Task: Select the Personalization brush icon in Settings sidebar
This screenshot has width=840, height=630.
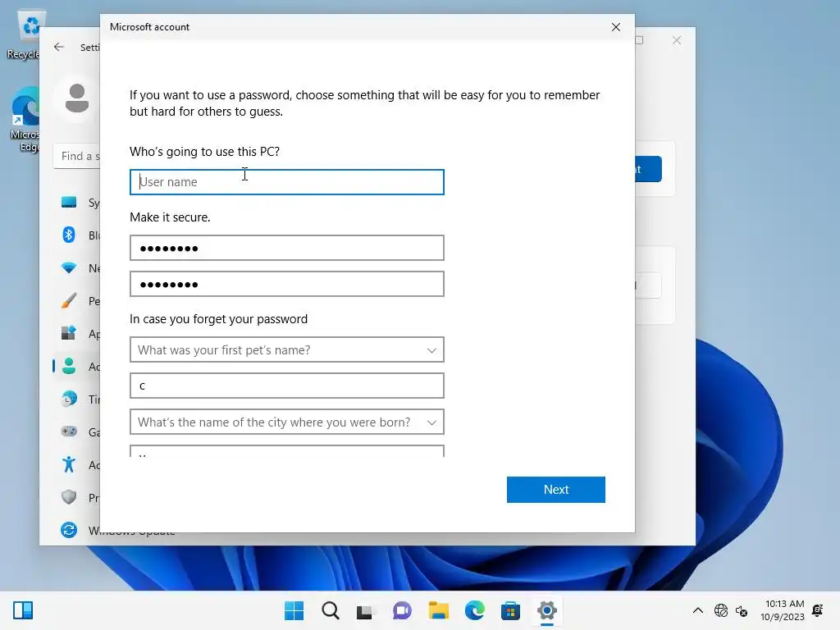Action: pos(69,300)
